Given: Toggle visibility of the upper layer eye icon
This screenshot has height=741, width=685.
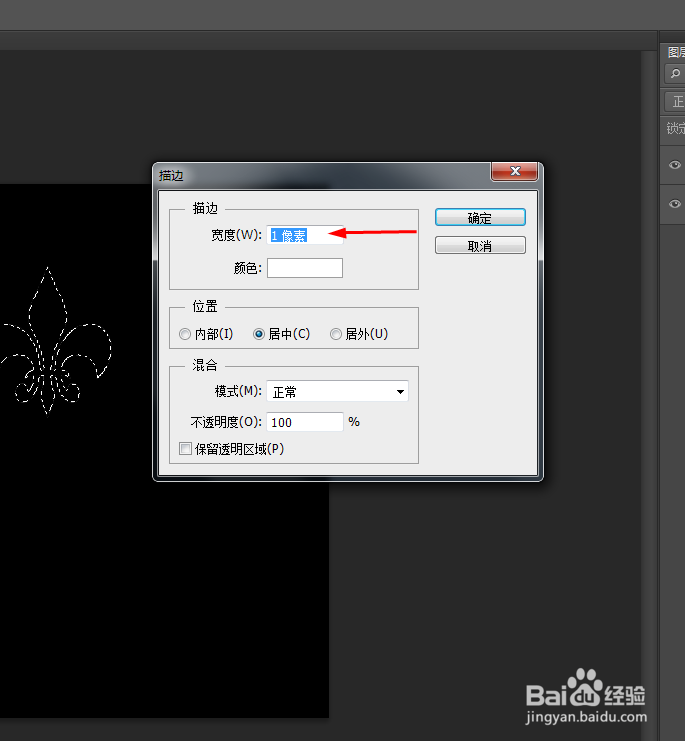Looking at the screenshot, I should coord(675,164).
